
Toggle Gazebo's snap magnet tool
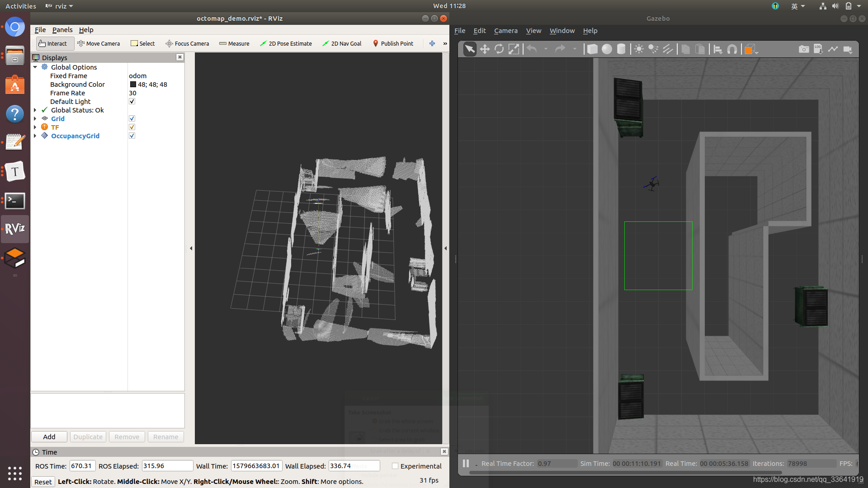[732, 49]
